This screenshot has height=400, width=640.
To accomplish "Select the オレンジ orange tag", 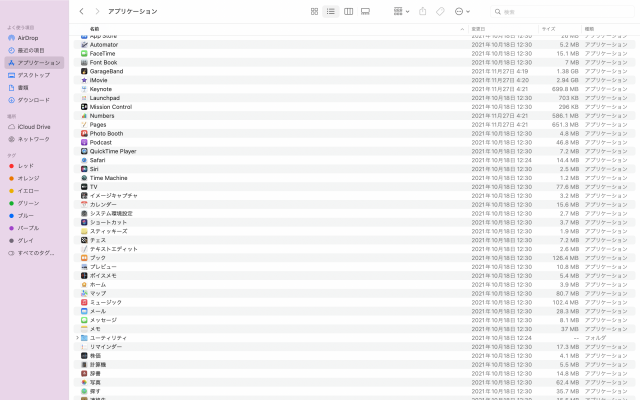I will pos(28,178).
